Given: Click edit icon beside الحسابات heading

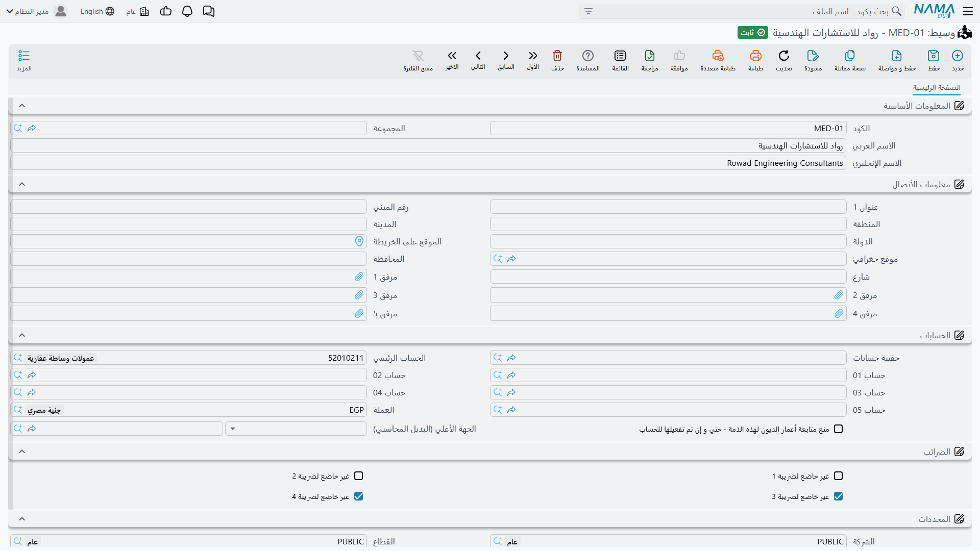Looking at the screenshot, I should pos(959,335).
